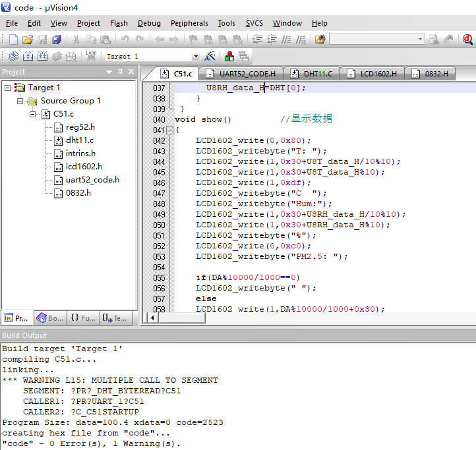The height and width of the screenshot is (450, 476).
Task: Collapse the show() function code fold
Action: (169, 130)
